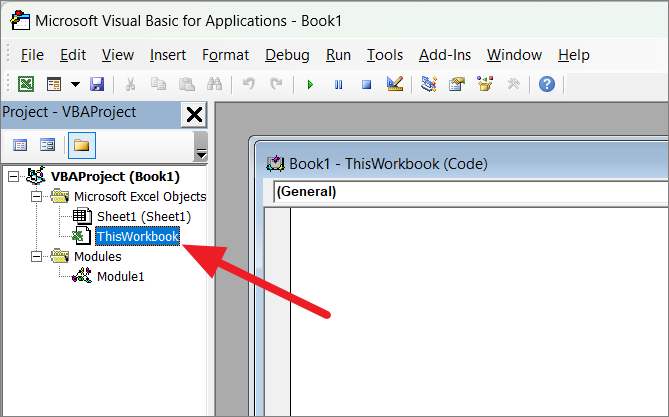Open the Window menu
This screenshot has height=417, width=669.
[514, 55]
